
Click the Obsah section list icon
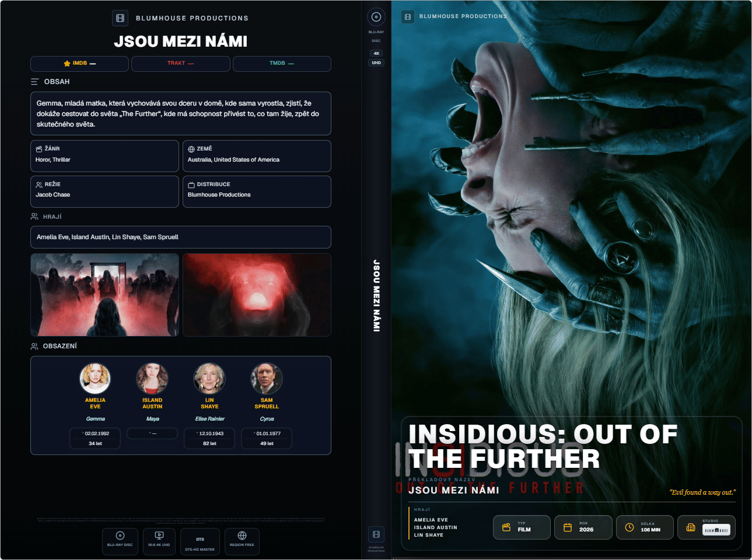click(35, 82)
